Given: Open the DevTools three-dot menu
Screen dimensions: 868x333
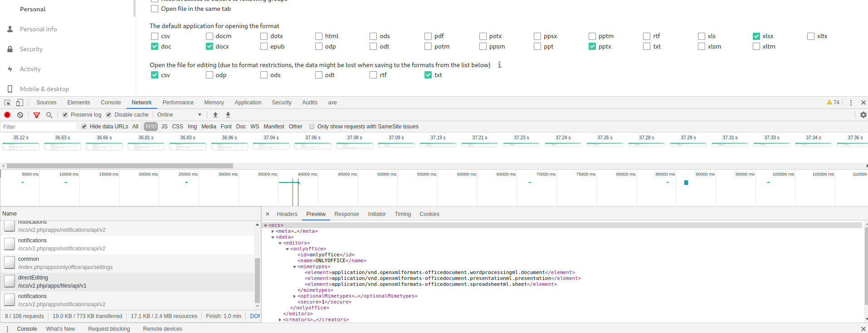Looking at the screenshot, I should pyautogui.click(x=851, y=103).
